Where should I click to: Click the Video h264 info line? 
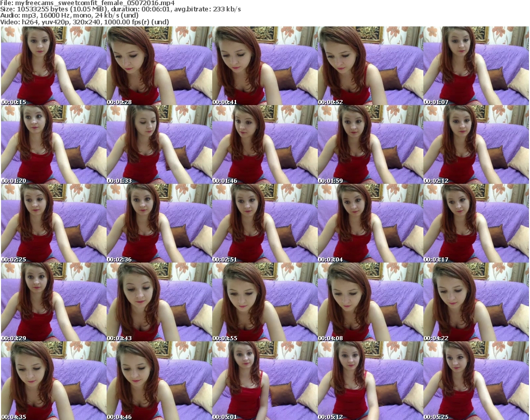pos(84,22)
